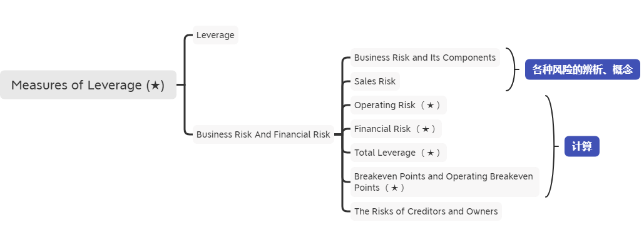Screen dimensions: 644x247
Task: Click the star in Measures of Leverage title
Action: pos(155,85)
